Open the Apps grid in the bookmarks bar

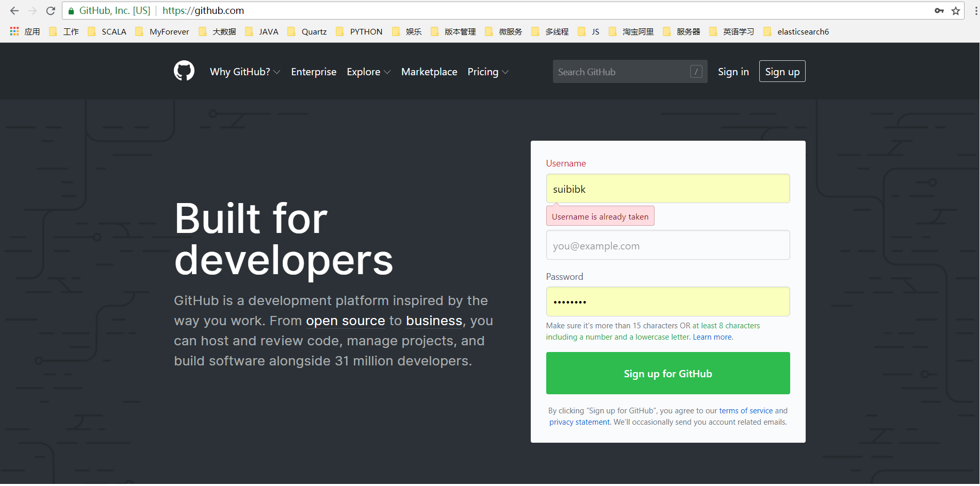tap(14, 31)
